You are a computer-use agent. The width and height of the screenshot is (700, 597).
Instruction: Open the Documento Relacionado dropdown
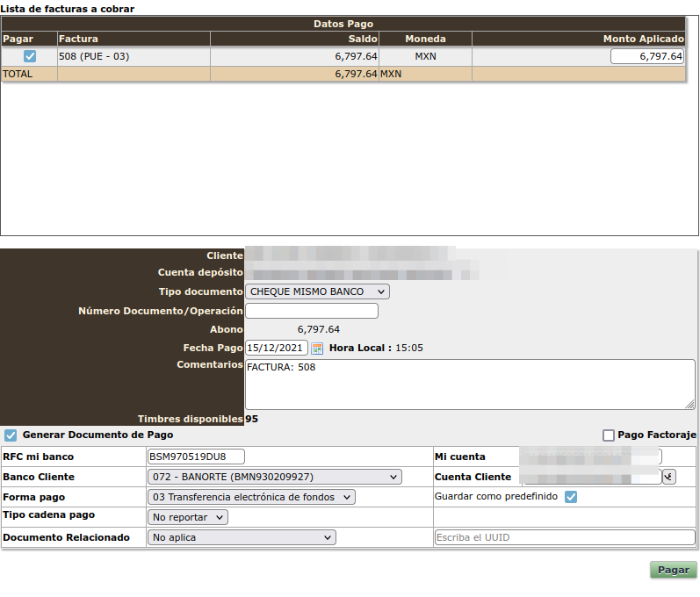pos(242,537)
